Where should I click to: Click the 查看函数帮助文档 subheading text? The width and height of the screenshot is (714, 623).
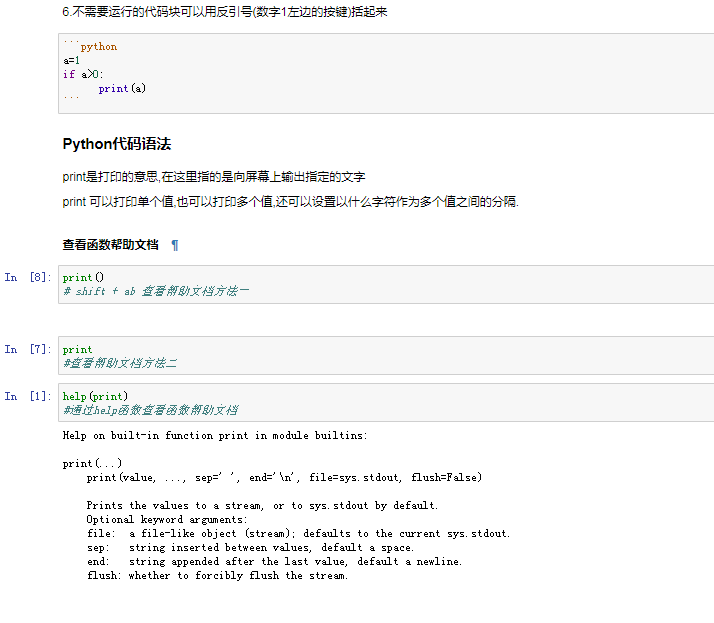tap(110, 245)
